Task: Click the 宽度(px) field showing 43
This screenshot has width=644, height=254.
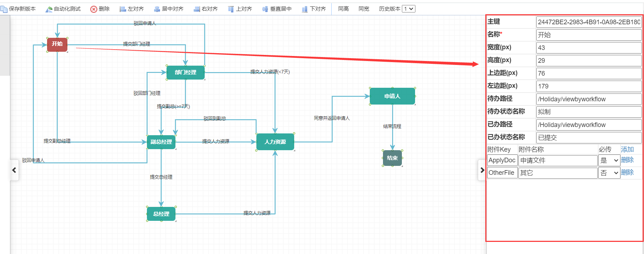Action: click(589, 48)
